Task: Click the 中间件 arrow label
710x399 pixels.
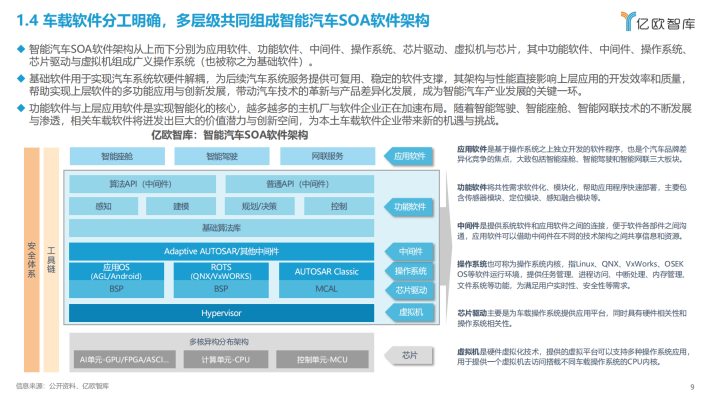Action: [409, 251]
